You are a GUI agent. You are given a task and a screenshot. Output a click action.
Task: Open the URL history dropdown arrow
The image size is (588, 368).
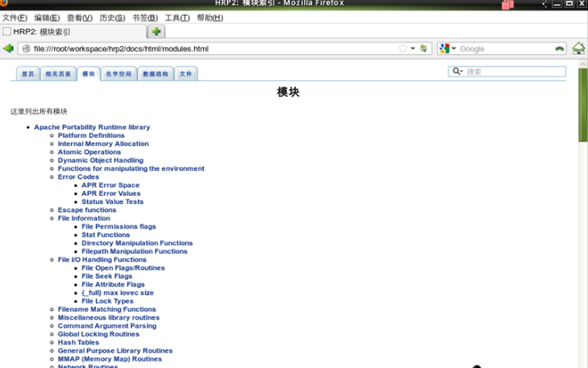pyautogui.click(x=413, y=48)
